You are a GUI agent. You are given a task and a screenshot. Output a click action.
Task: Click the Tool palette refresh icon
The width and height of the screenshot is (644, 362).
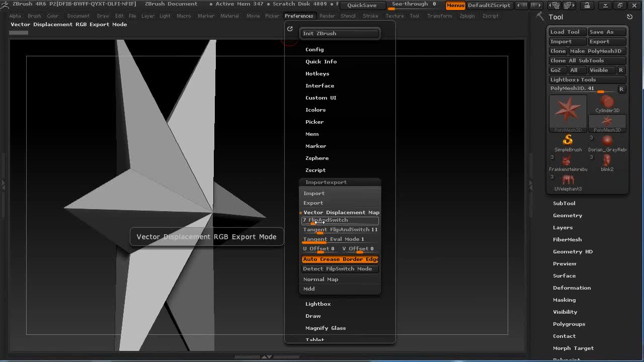[629, 17]
